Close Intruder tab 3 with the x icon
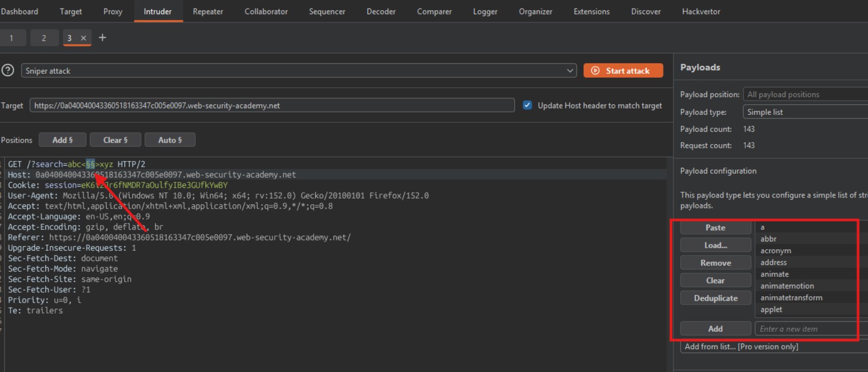868x372 pixels. [83, 38]
